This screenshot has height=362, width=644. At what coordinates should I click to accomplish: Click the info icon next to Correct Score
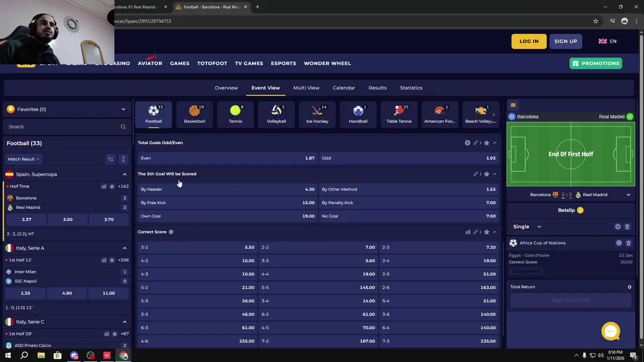[x=171, y=232]
